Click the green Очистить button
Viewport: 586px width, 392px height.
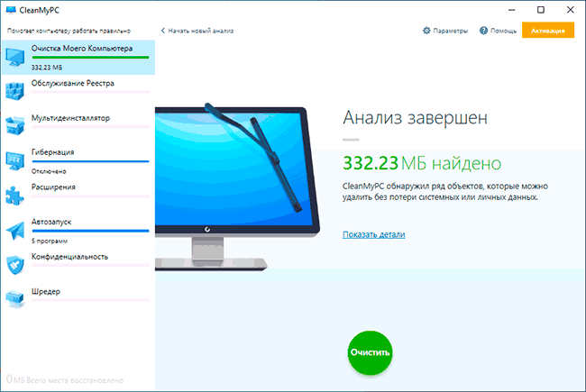coord(370,352)
